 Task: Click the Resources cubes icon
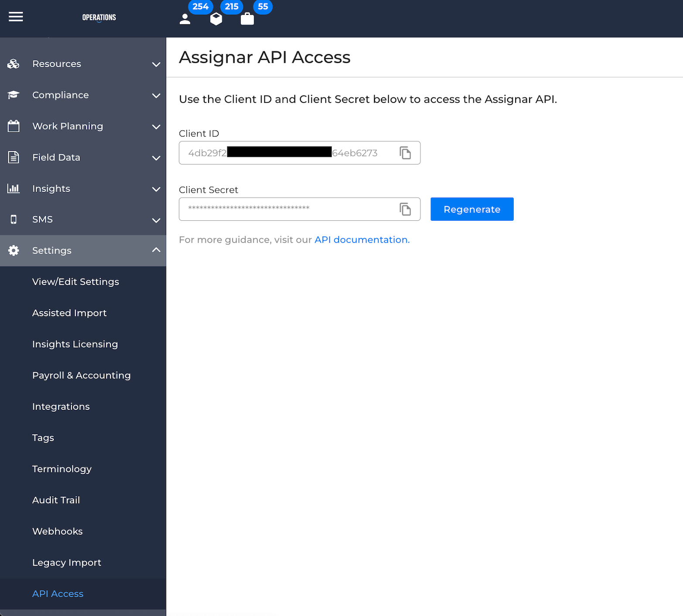point(14,64)
